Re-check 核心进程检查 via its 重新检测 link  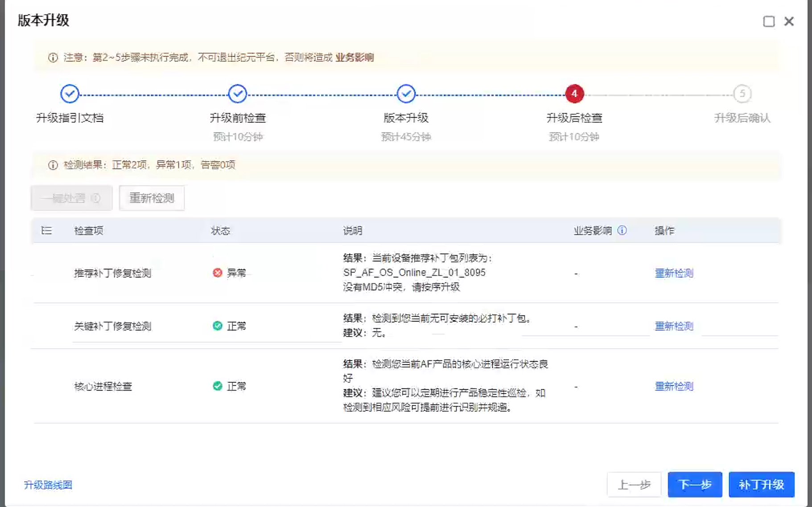pyautogui.click(x=674, y=386)
